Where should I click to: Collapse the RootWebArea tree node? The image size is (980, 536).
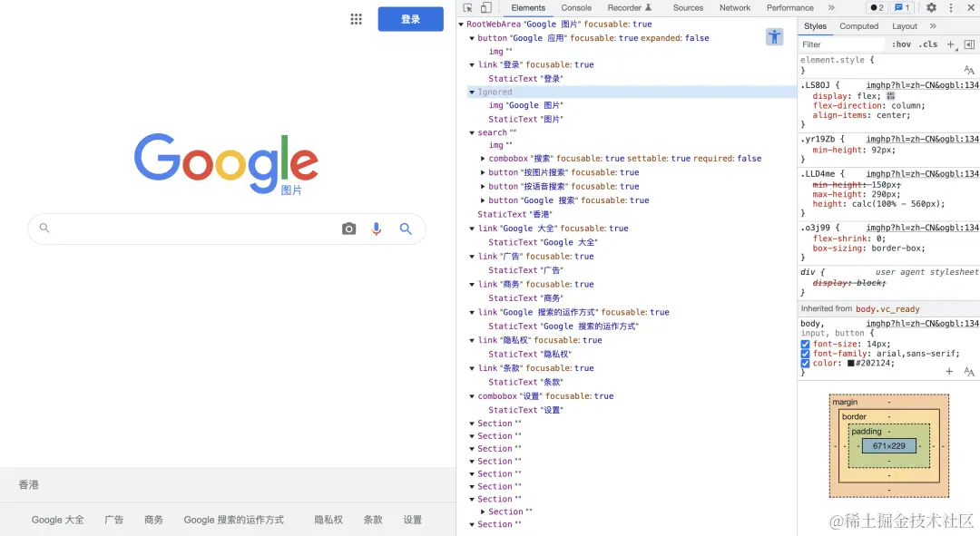[461, 24]
